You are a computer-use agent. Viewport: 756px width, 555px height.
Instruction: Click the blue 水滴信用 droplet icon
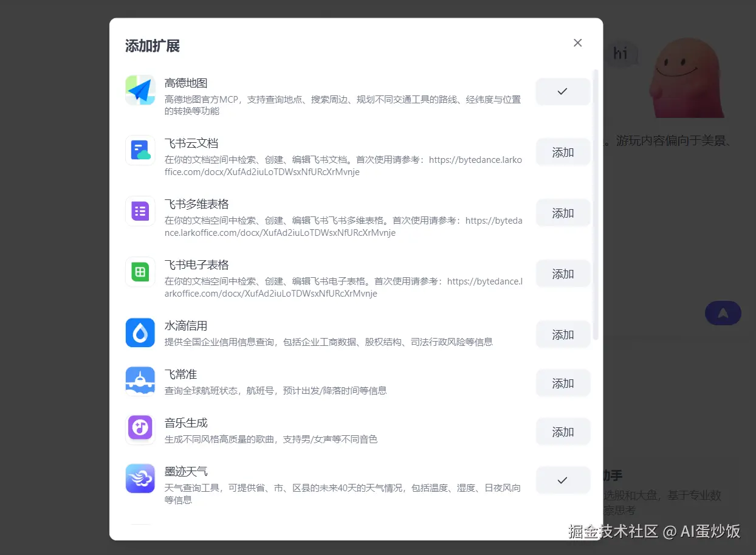point(140,333)
